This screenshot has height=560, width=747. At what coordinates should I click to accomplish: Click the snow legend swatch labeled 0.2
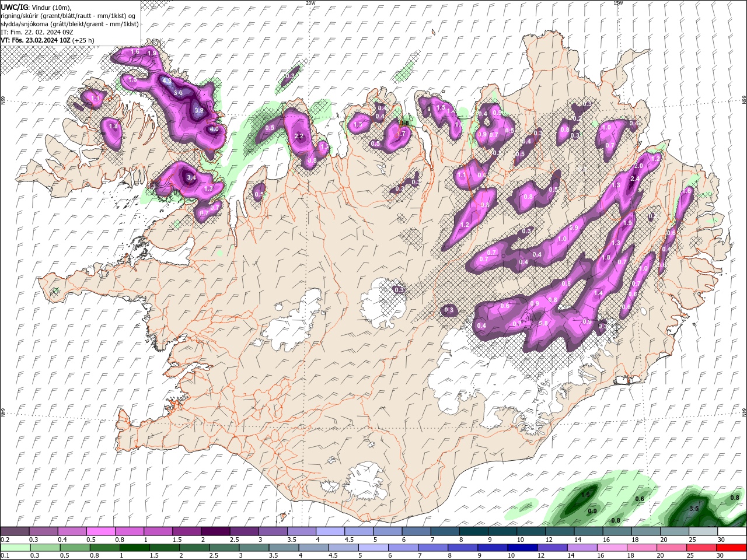tap(15, 531)
